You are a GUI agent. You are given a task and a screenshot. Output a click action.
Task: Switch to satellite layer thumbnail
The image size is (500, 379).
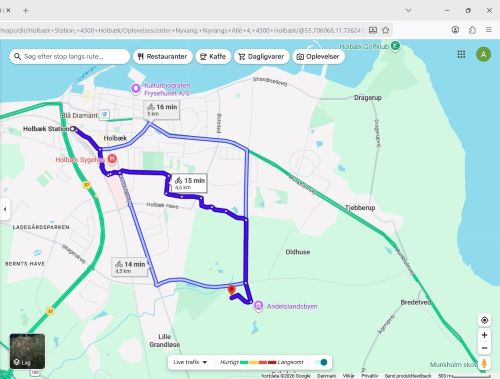point(27,351)
